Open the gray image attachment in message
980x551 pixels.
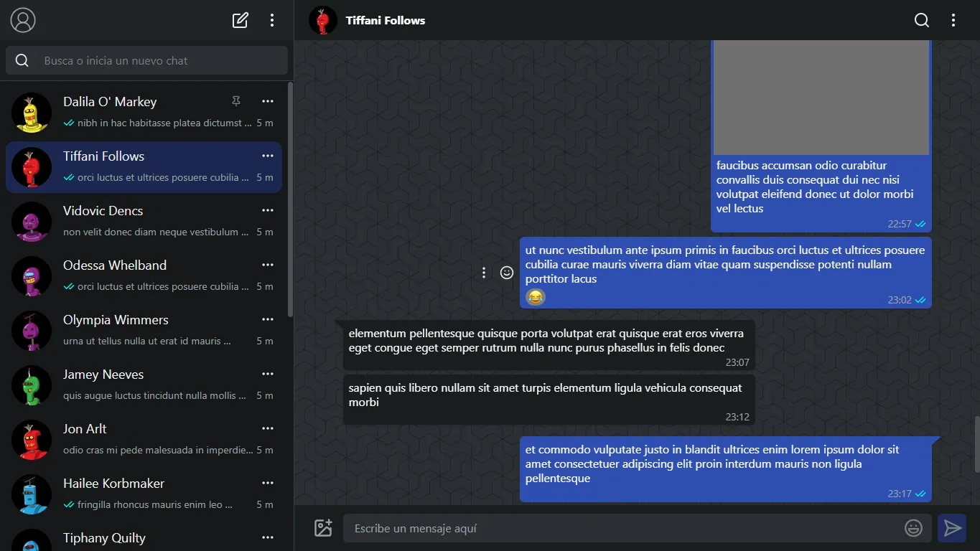(x=821, y=97)
